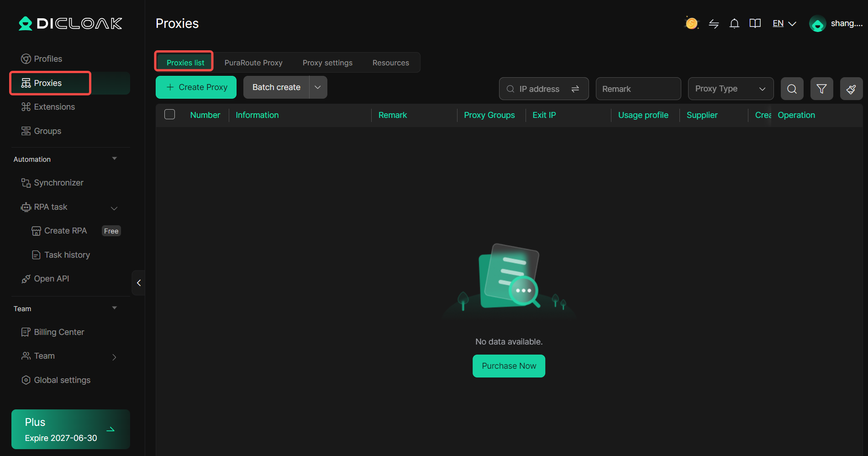Click the Exit IP column header

click(544, 115)
